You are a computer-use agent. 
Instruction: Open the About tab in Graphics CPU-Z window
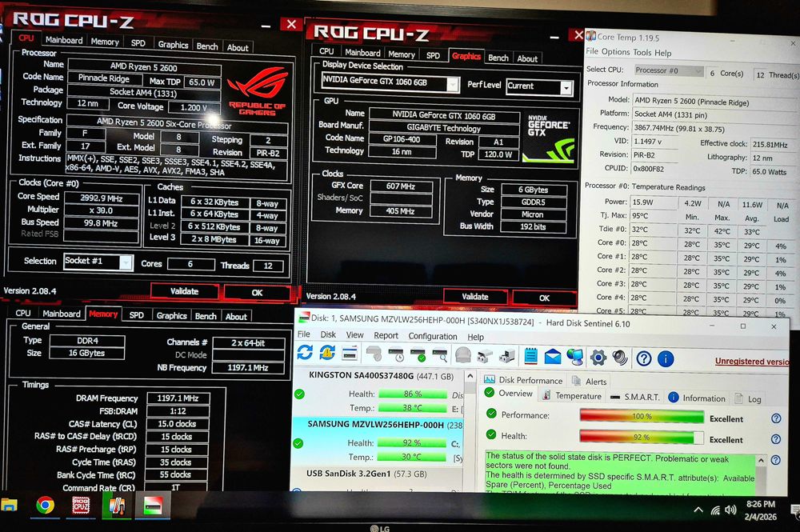click(x=527, y=58)
